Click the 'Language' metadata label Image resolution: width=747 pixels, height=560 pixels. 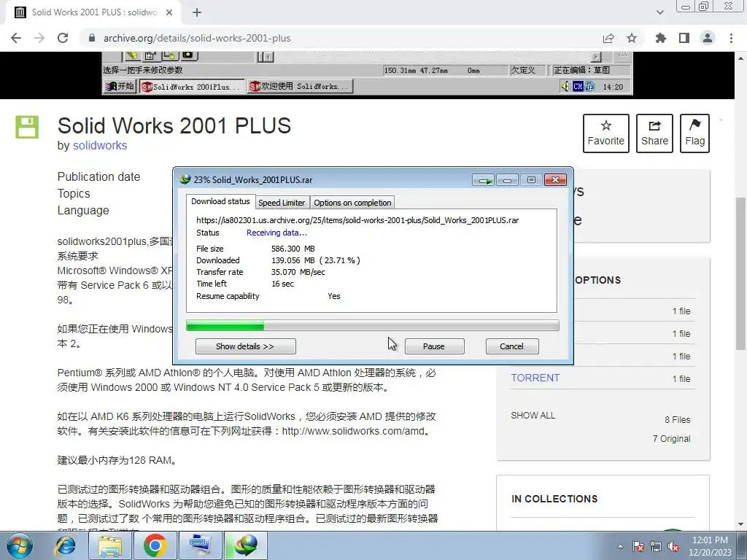pos(83,210)
